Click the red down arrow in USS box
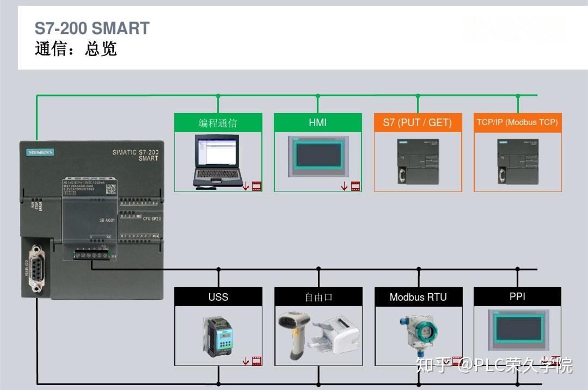Viewport: 588px width, 390px height. [x=246, y=361]
